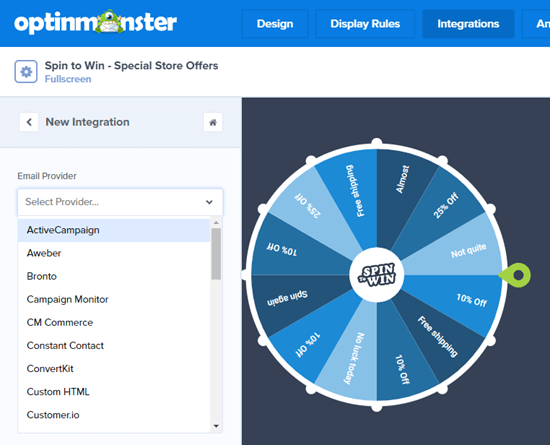The width and height of the screenshot is (550, 445).
Task: Click the OptinMonster logo
Action: pos(95,22)
